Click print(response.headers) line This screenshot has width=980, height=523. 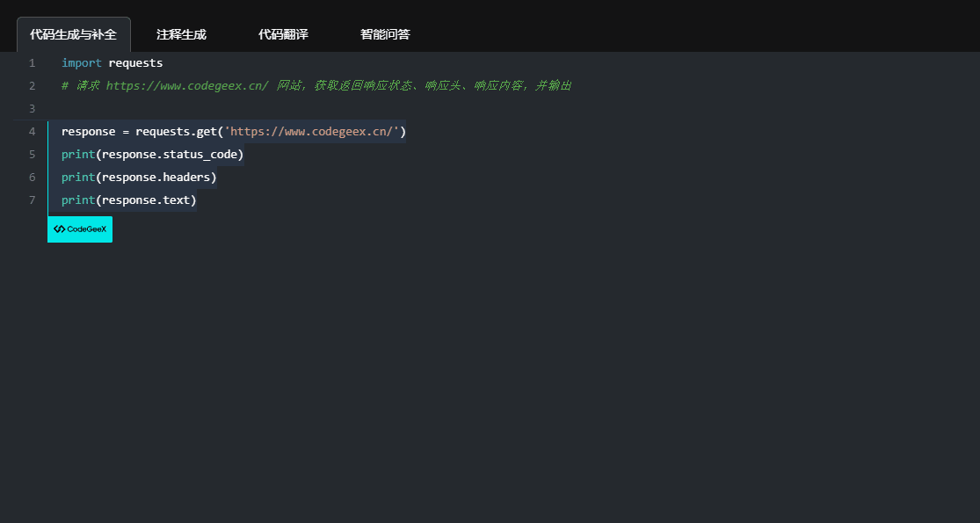pyautogui.click(x=139, y=178)
